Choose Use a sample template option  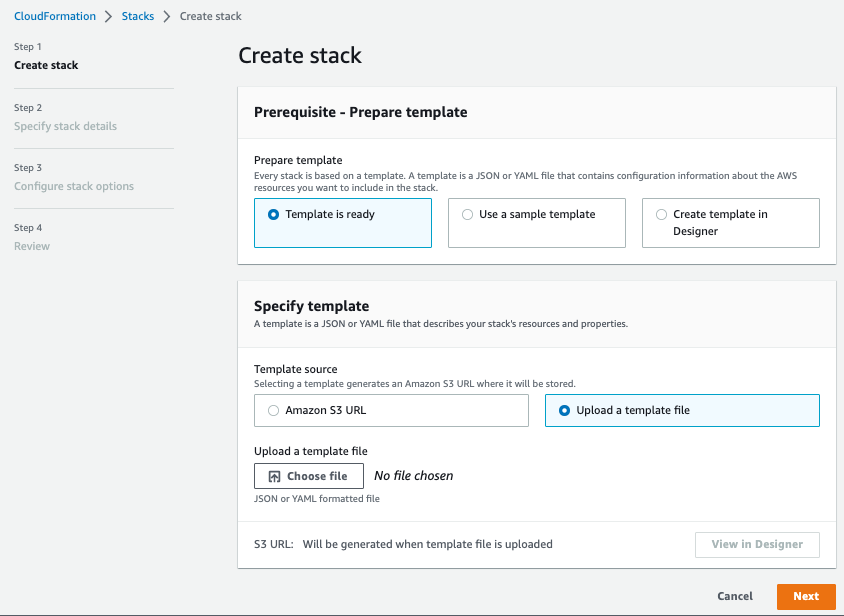click(x=467, y=214)
